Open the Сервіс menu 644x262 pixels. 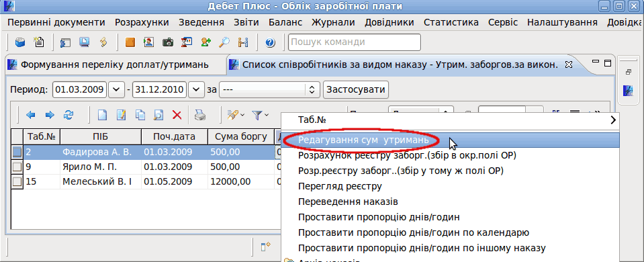[503, 22]
